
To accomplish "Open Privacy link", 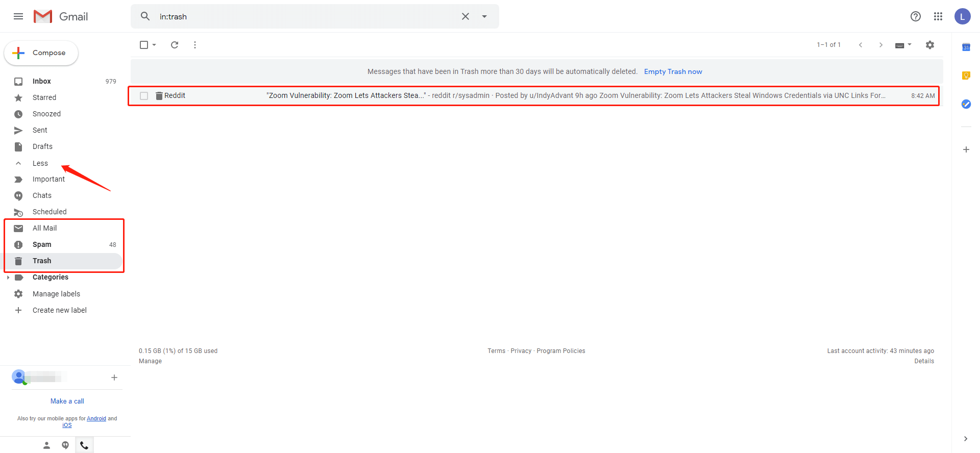I will tap(521, 351).
